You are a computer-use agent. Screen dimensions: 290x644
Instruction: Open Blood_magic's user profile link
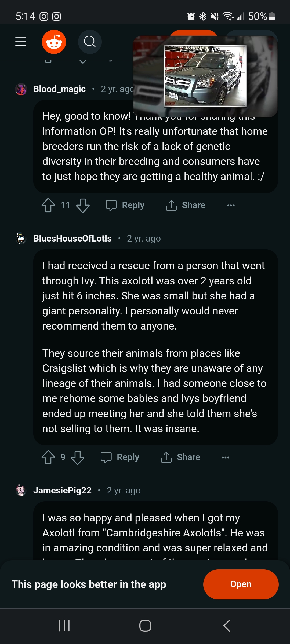click(59, 89)
